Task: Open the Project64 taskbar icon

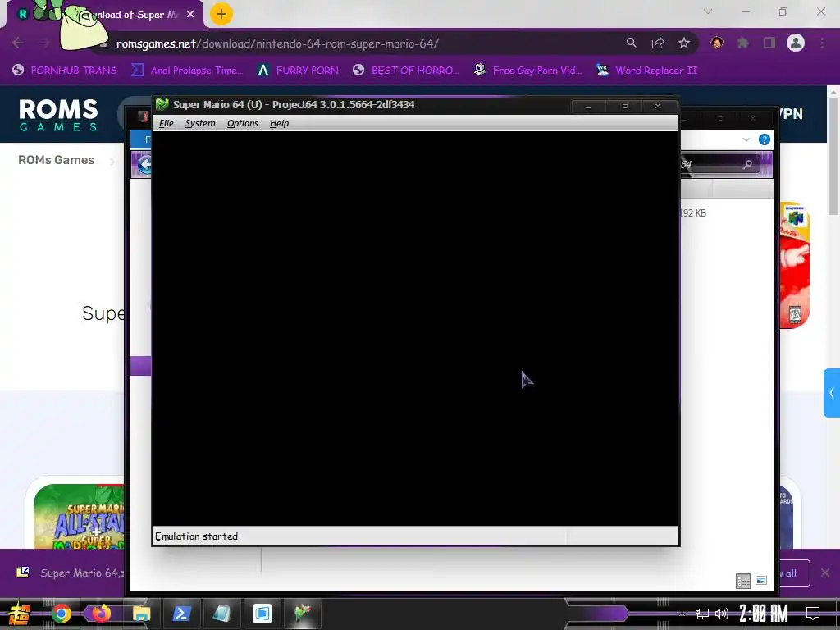Action: click(303, 614)
